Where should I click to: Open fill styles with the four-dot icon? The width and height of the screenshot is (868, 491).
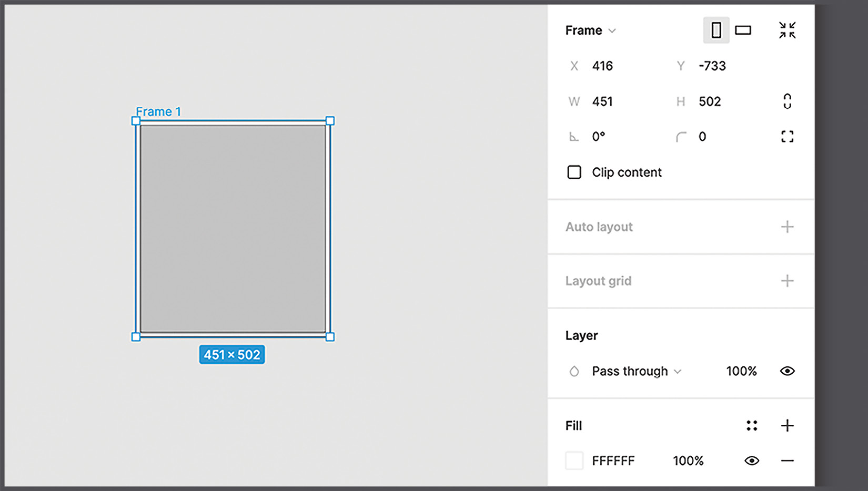pos(752,425)
